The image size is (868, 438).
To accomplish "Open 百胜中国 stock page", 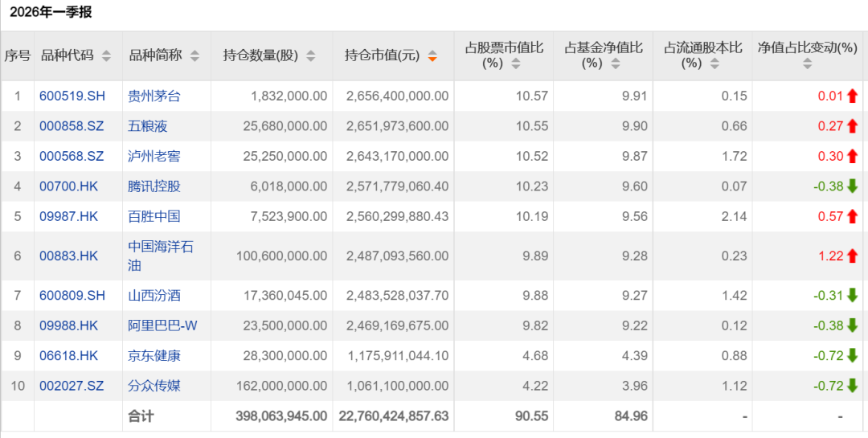I will pos(154,216).
